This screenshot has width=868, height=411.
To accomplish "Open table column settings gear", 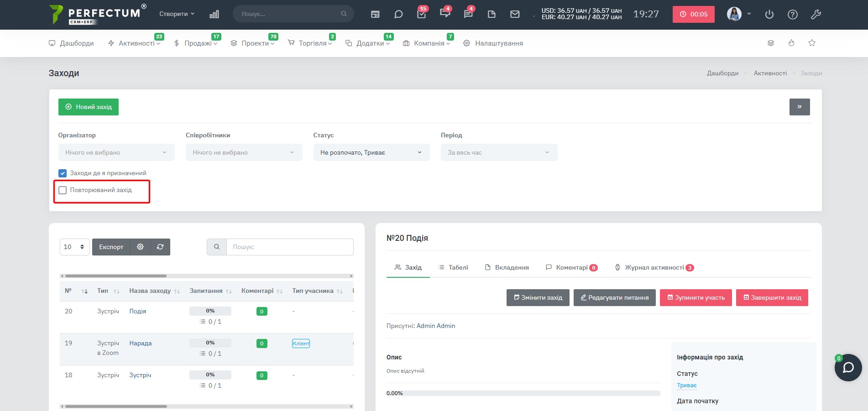I will coord(140,247).
